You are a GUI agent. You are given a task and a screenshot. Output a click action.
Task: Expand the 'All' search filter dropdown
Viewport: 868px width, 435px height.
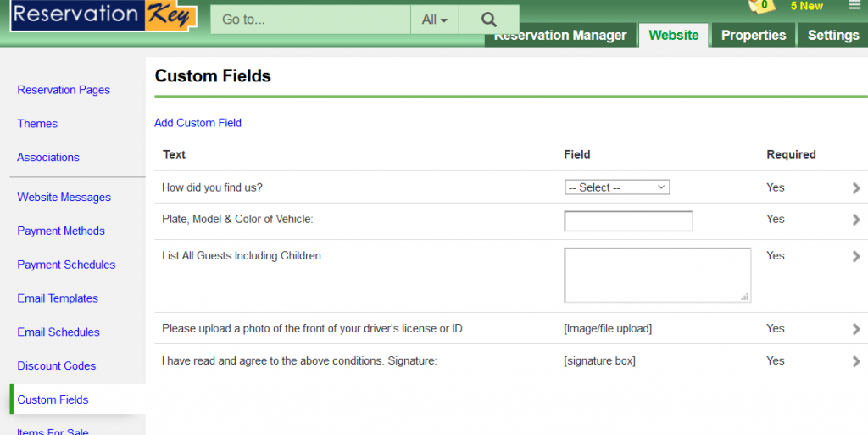point(434,20)
